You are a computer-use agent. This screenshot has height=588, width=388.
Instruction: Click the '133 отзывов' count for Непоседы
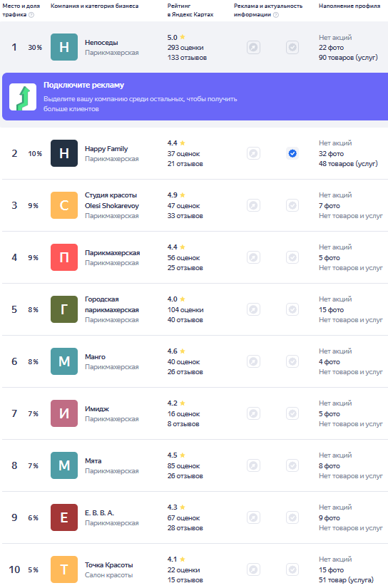[x=187, y=58]
